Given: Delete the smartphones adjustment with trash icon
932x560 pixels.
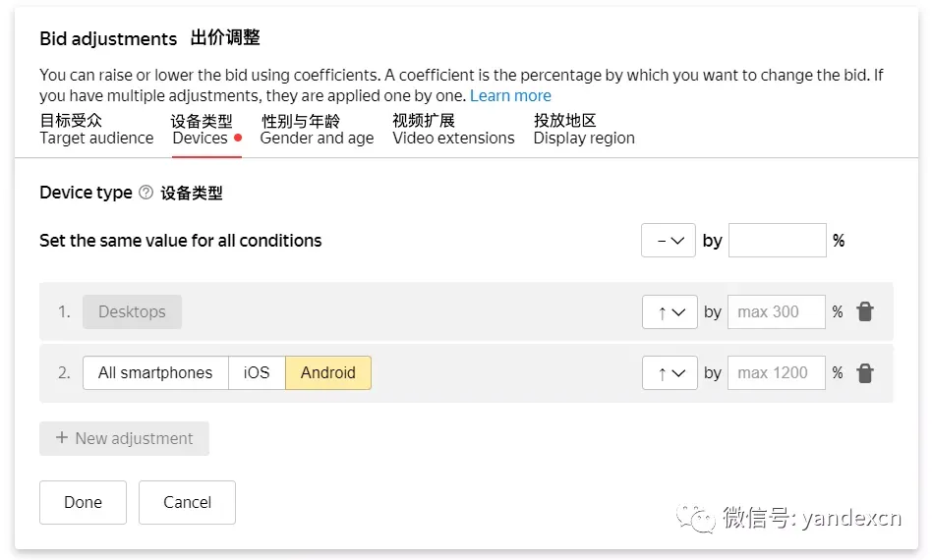Looking at the screenshot, I should [864, 373].
